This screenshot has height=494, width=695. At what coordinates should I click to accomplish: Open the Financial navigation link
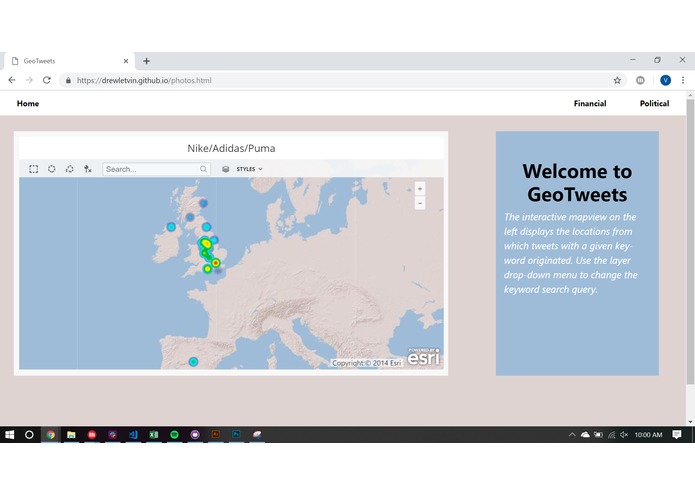point(590,103)
